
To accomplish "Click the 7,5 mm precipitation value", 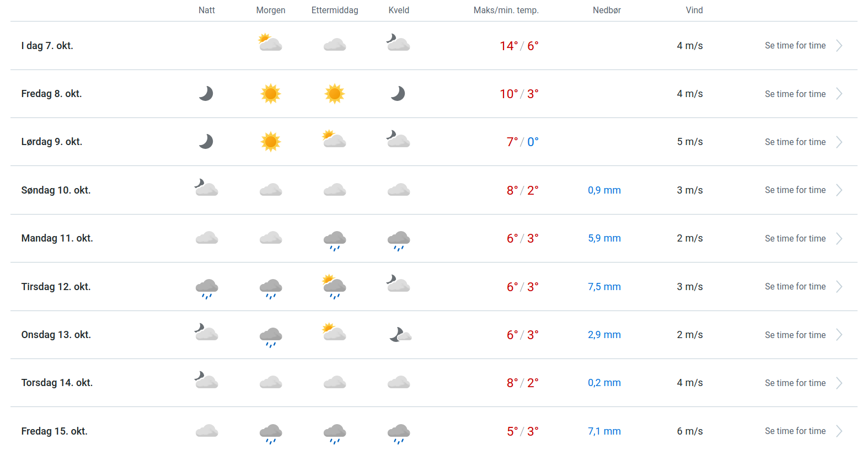I will coord(604,287).
